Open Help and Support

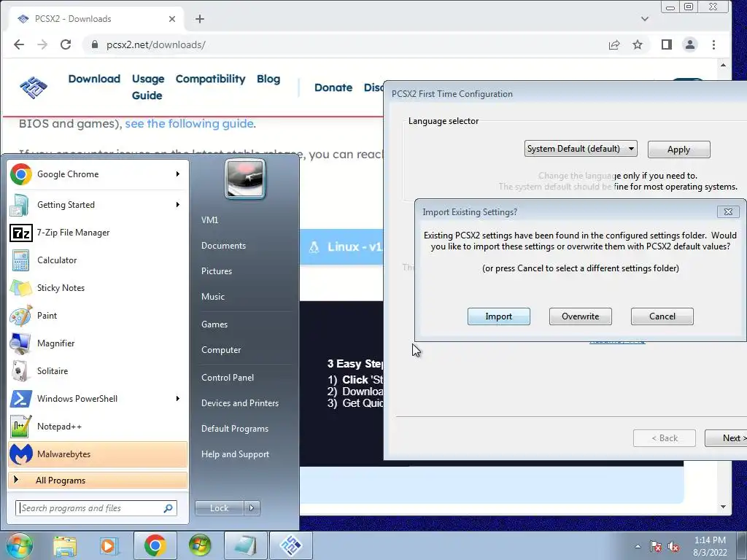235,454
